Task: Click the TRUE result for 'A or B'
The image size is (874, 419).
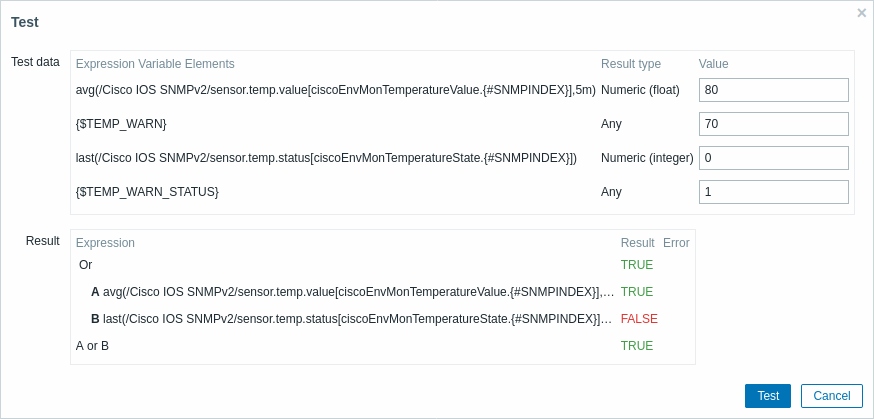Action: [x=637, y=346]
